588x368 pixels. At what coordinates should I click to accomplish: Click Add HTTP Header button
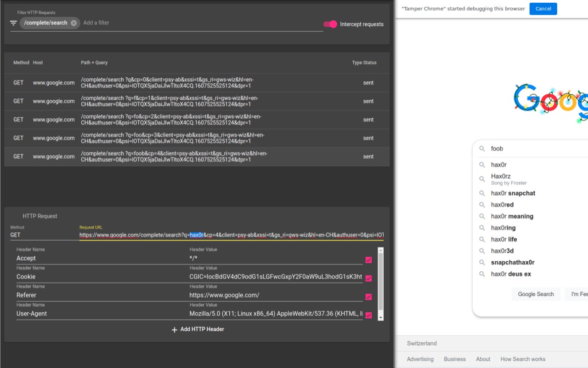[198, 329]
